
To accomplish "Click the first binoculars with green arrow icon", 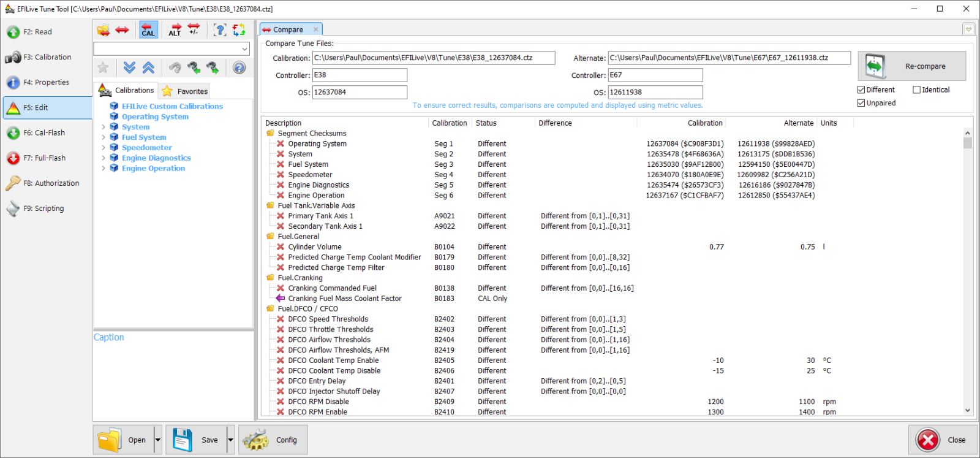I will tap(194, 67).
